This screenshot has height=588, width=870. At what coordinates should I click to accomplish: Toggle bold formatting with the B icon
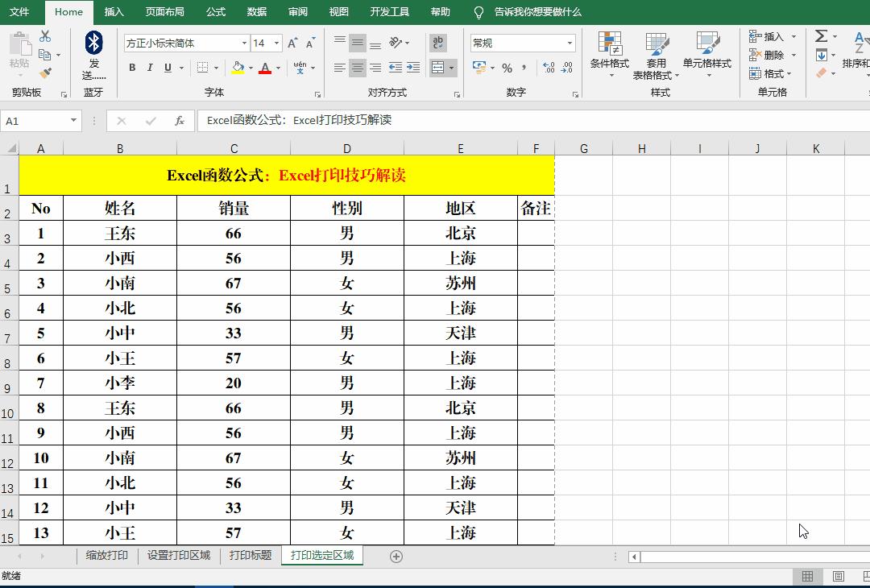132,68
